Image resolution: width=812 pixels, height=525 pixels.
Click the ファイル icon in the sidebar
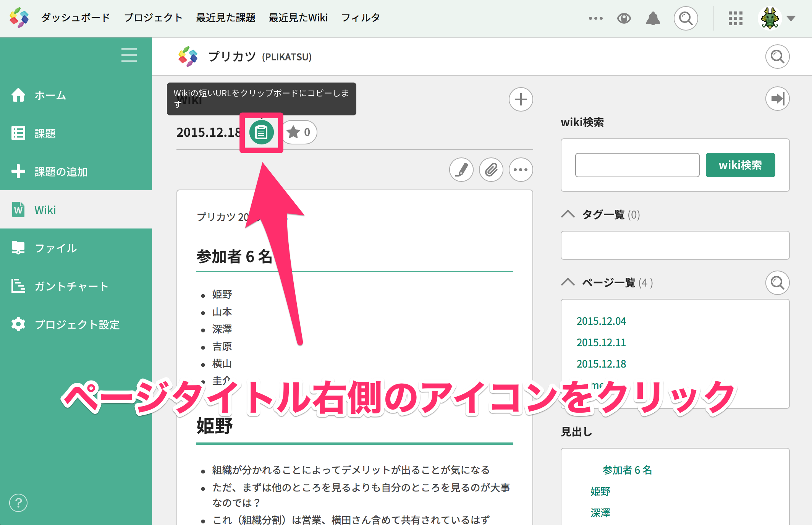pos(18,248)
